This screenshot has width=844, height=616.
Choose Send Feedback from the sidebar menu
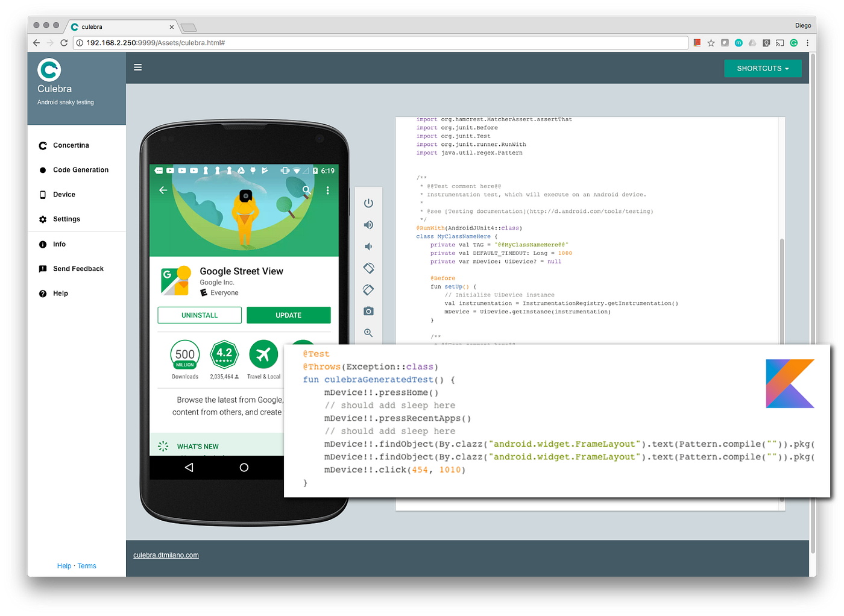(78, 268)
